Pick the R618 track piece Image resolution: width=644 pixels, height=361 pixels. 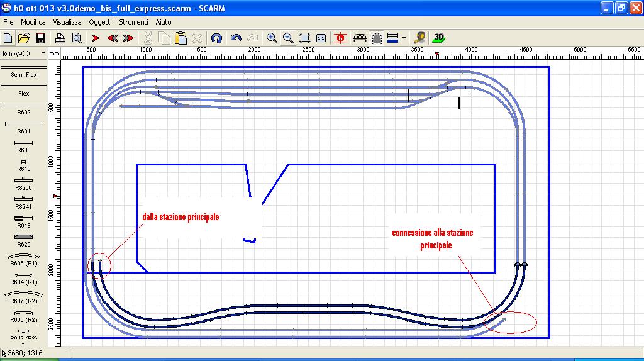23,222
